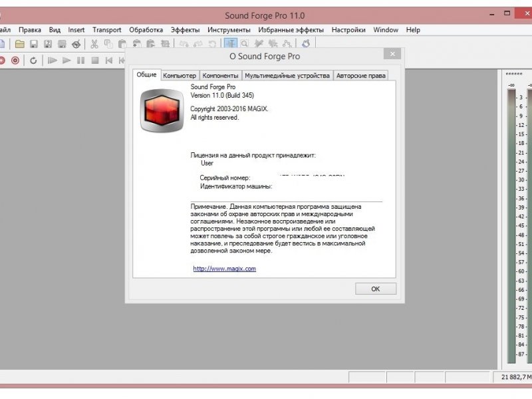Click the User license owner name

click(207, 163)
